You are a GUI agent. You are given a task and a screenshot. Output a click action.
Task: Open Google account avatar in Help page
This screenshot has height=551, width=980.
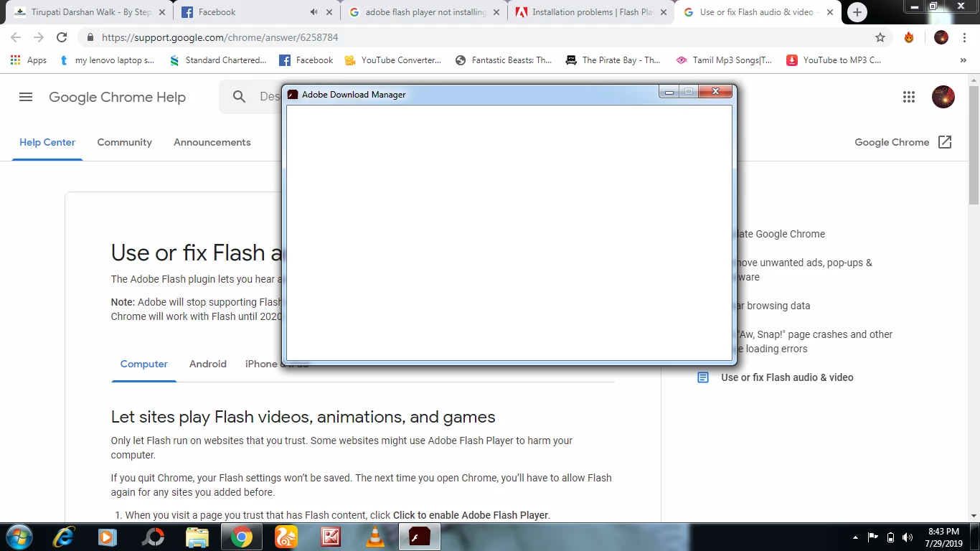tap(943, 97)
